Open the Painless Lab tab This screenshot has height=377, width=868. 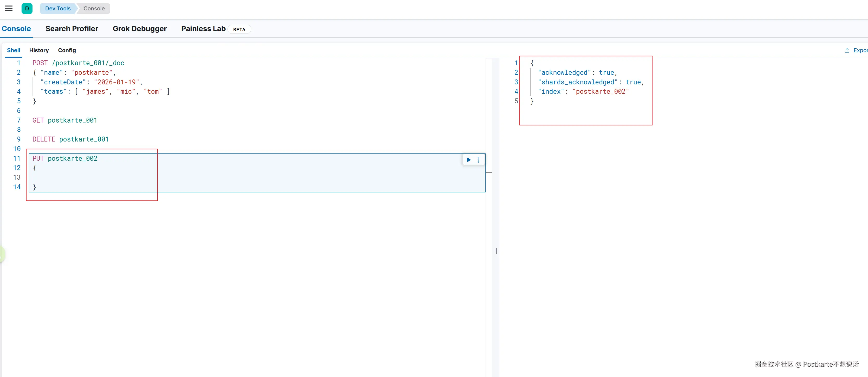click(x=203, y=29)
